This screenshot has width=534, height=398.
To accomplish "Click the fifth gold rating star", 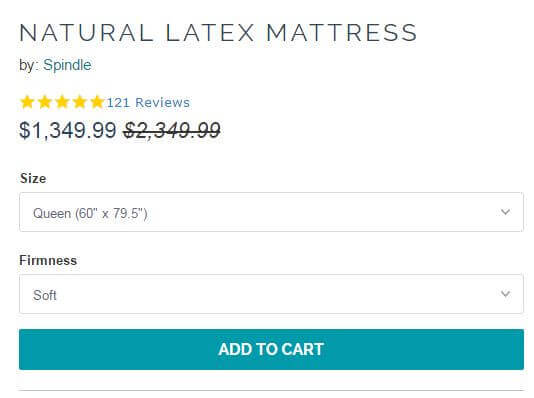I will tap(97, 102).
